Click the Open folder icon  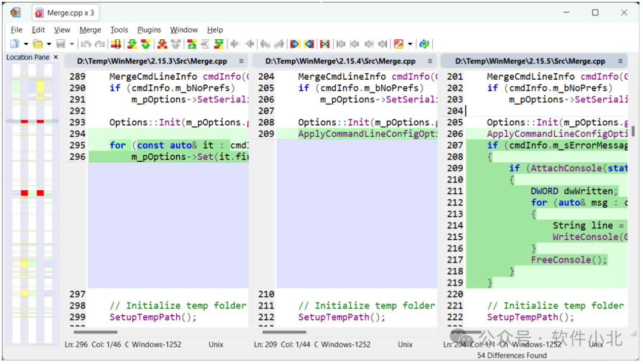point(38,44)
